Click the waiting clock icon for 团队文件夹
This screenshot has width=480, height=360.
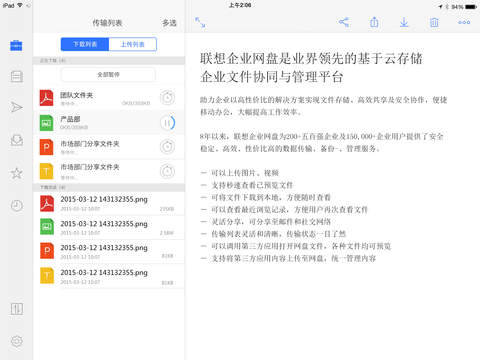tap(167, 98)
